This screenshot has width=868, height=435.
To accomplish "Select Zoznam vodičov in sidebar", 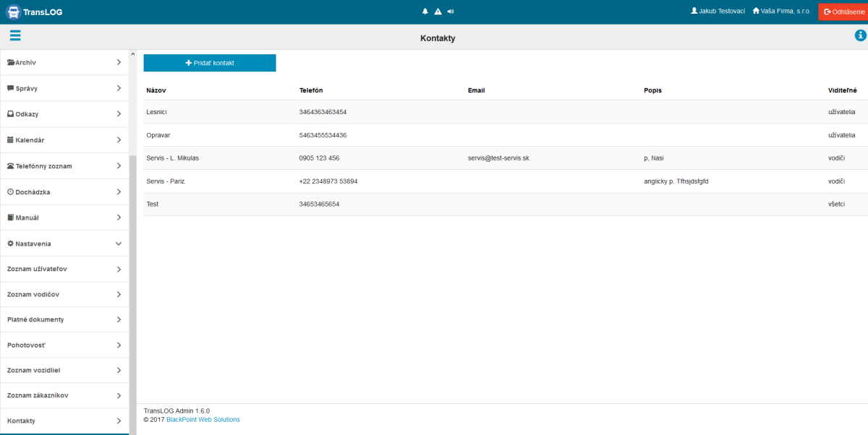I will [x=33, y=295].
